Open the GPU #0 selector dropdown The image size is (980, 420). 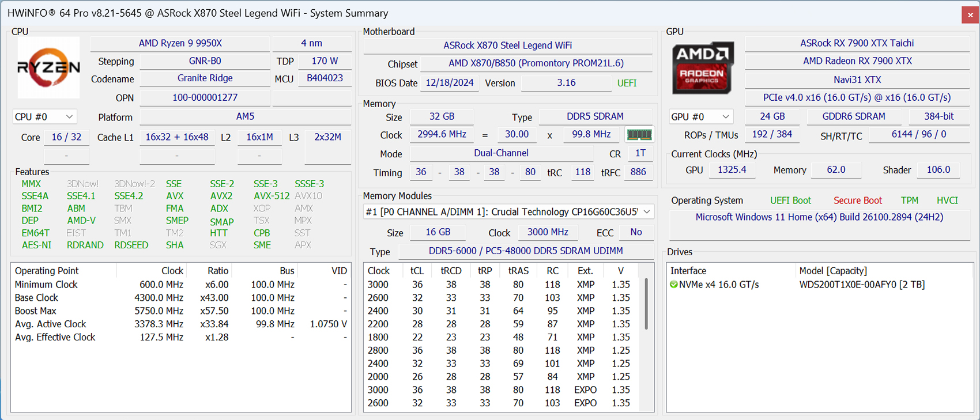coord(700,117)
